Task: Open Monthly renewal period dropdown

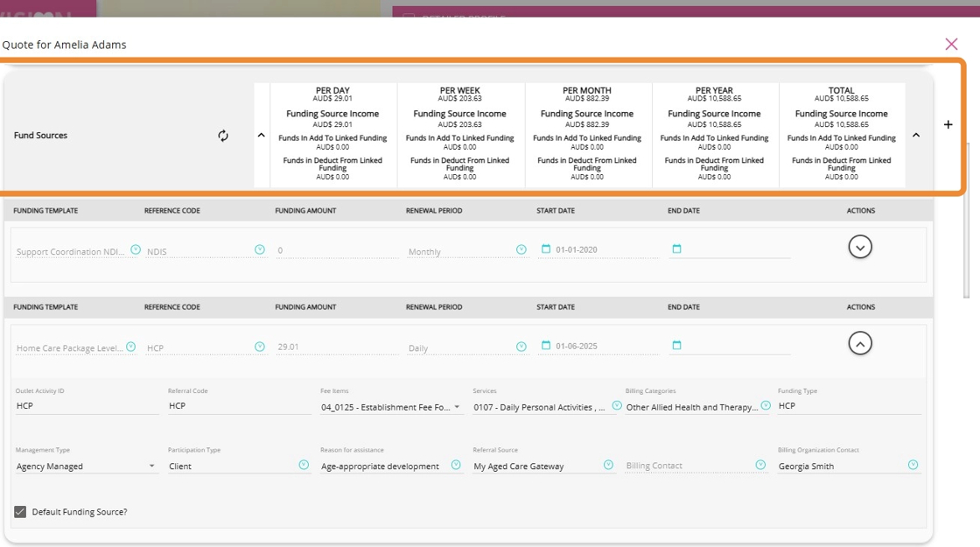Action: tap(521, 250)
